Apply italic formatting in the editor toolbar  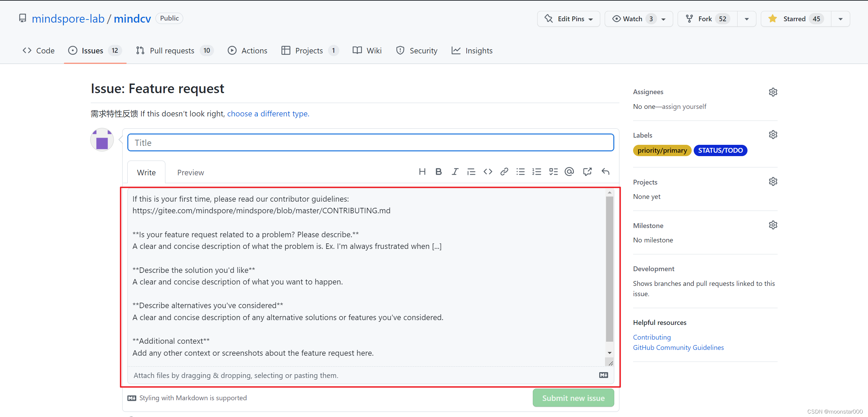[455, 172]
